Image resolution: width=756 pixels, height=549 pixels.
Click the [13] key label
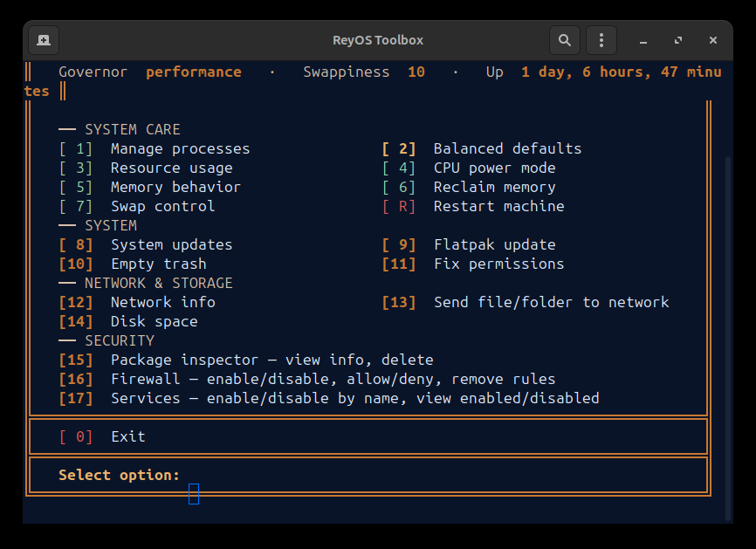(399, 302)
